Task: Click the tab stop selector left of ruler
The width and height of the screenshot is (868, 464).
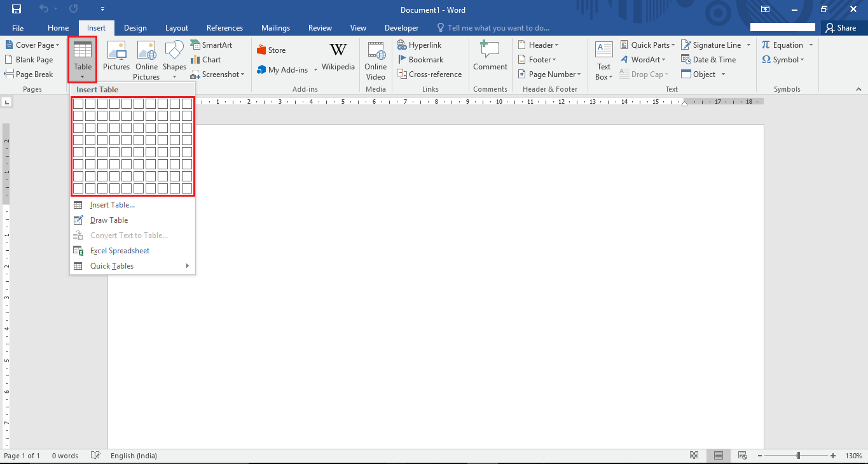Action: point(8,102)
